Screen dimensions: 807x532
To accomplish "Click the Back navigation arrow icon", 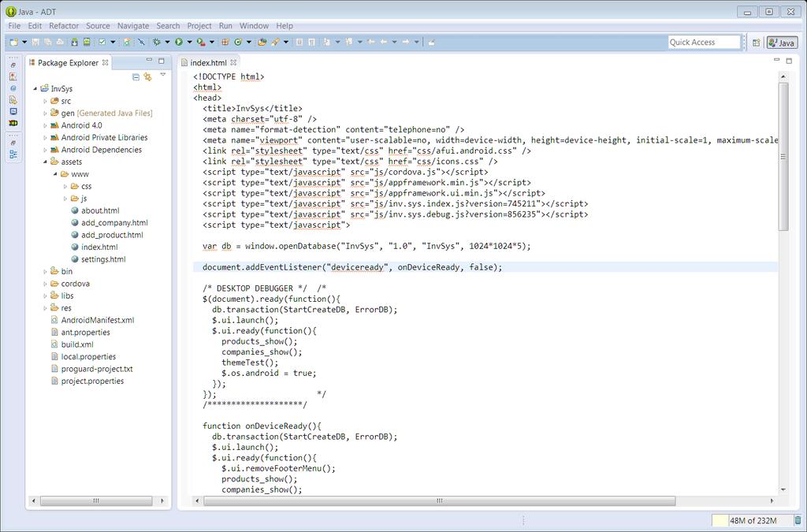I will coord(384,43).
